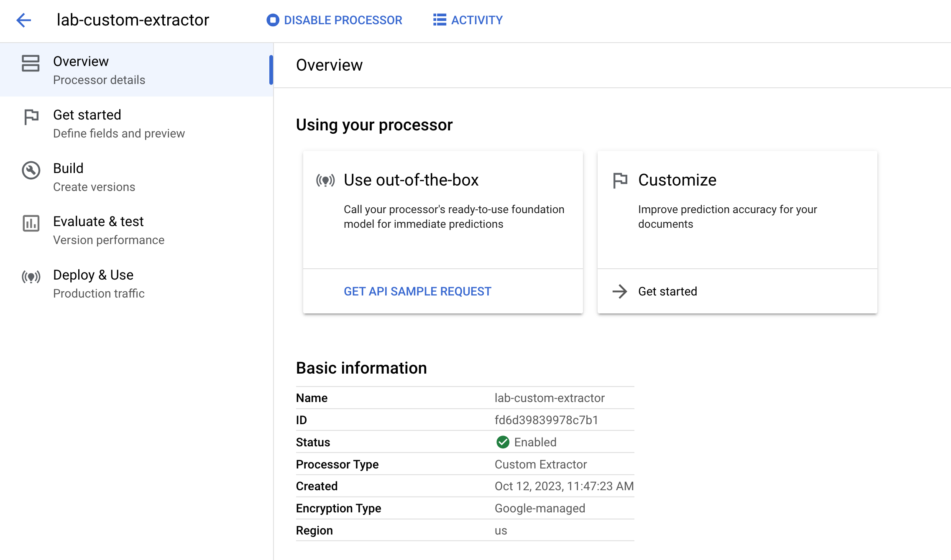Click the Deploy & Use broadcast icon
Image resolution: width=951 pixels, height=560 pixels.
30,277
